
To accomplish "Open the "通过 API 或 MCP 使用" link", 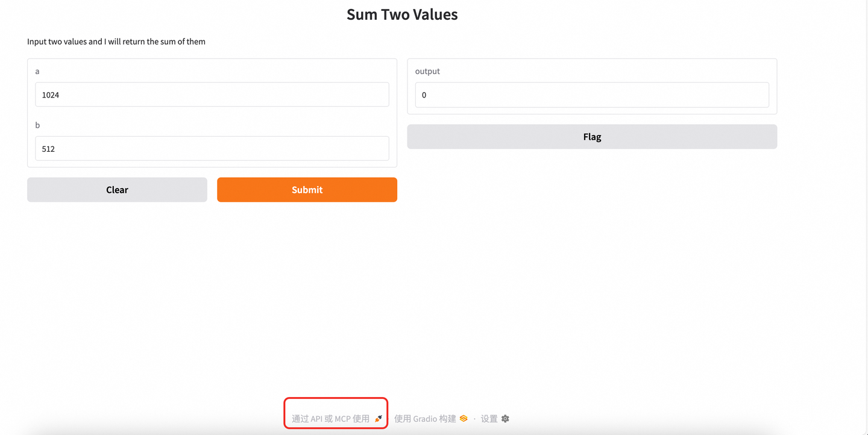I will pyautogui.click(x=330, y=419).
